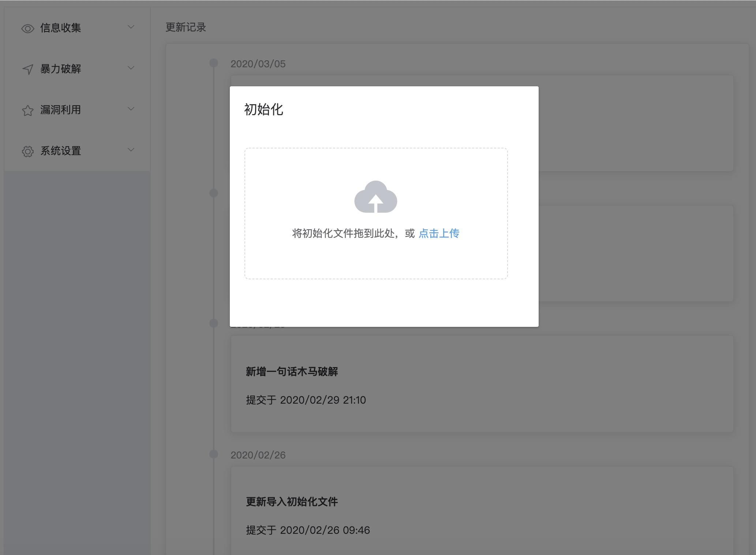Click the dashed file drop area
This screenshot has width=756, height=555.
376,260
